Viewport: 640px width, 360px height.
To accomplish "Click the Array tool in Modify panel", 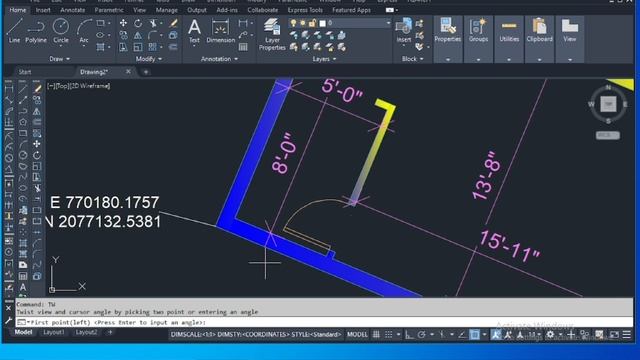I will click(153, 47).
